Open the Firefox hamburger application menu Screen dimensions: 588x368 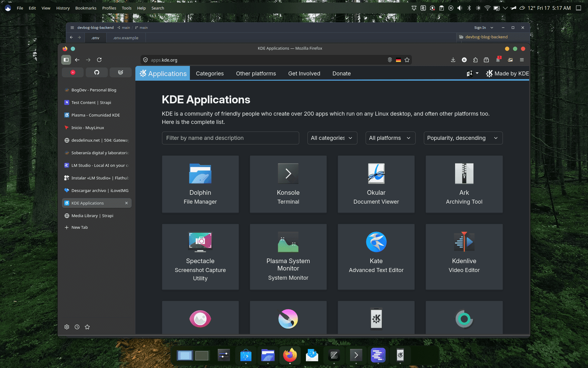[x=522, y=60]
